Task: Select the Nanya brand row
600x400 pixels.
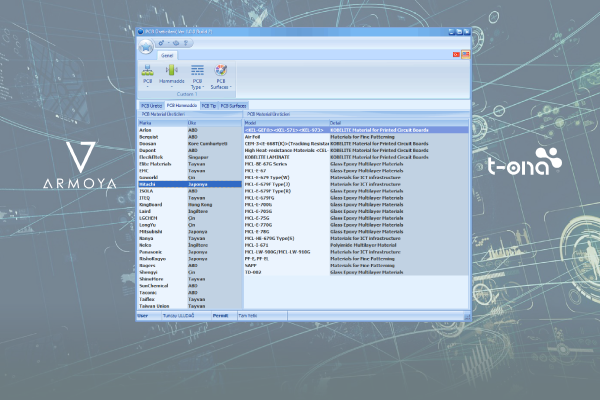Action: (x=190, y=238)
